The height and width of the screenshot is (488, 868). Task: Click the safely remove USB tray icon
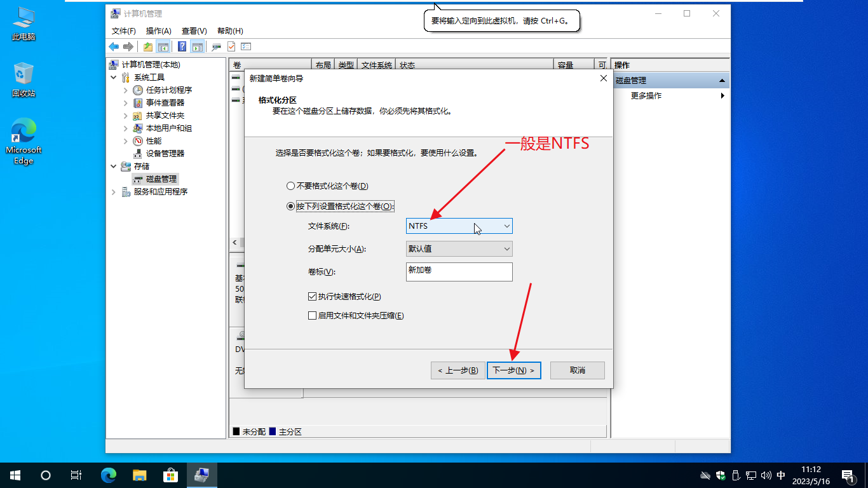(x=736, y=475)
